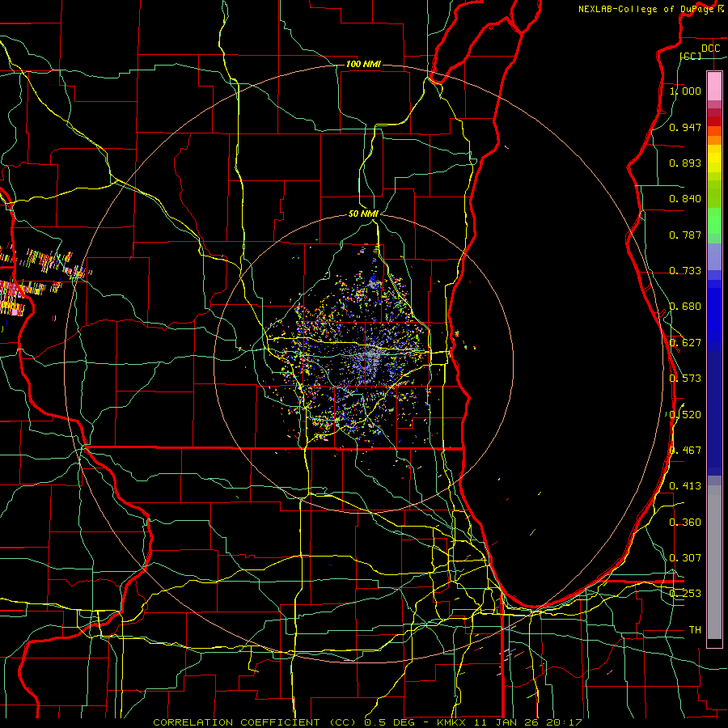
Task: Click the 0.680 value on the color scale
Action: tap(685, 307)
